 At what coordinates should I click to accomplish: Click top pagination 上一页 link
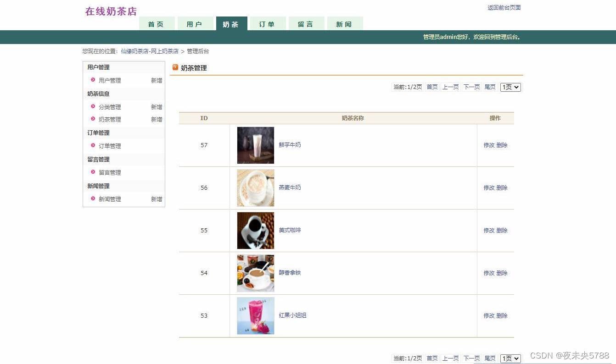click(x=450, y=87)
